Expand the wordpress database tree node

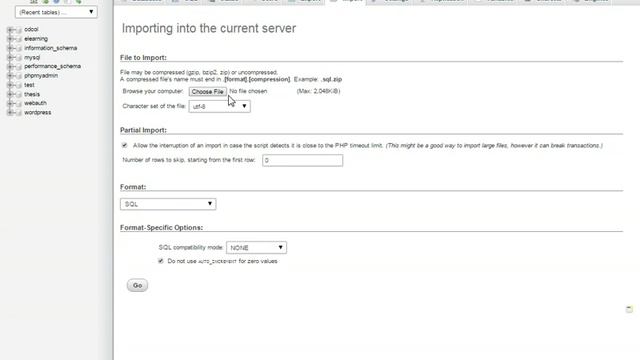pyautogui.click(x=10, y=113)
